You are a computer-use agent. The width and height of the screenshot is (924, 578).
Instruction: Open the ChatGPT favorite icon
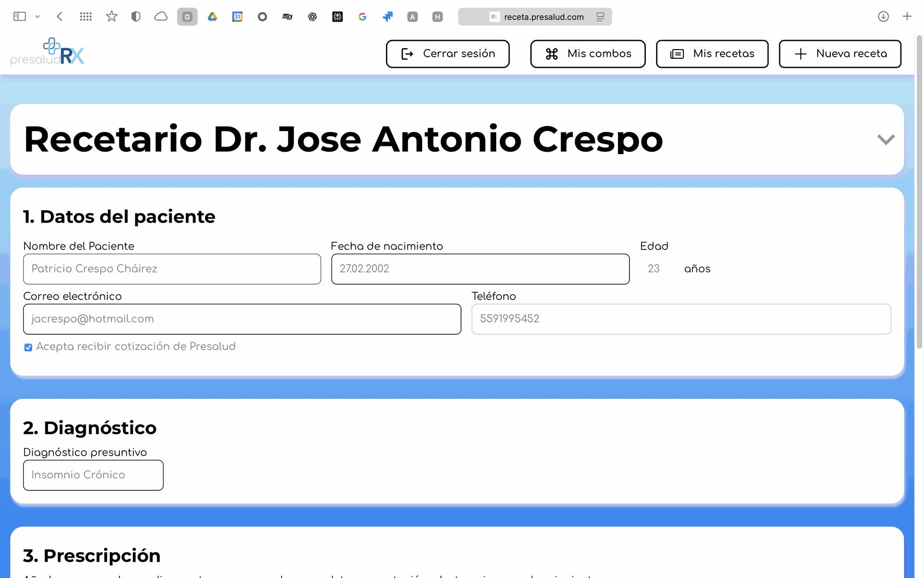312,17
